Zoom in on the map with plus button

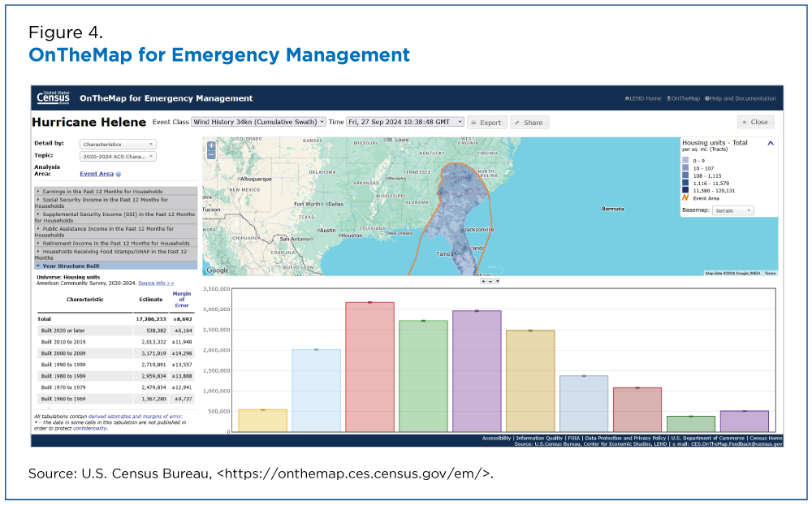click(211, 145)
